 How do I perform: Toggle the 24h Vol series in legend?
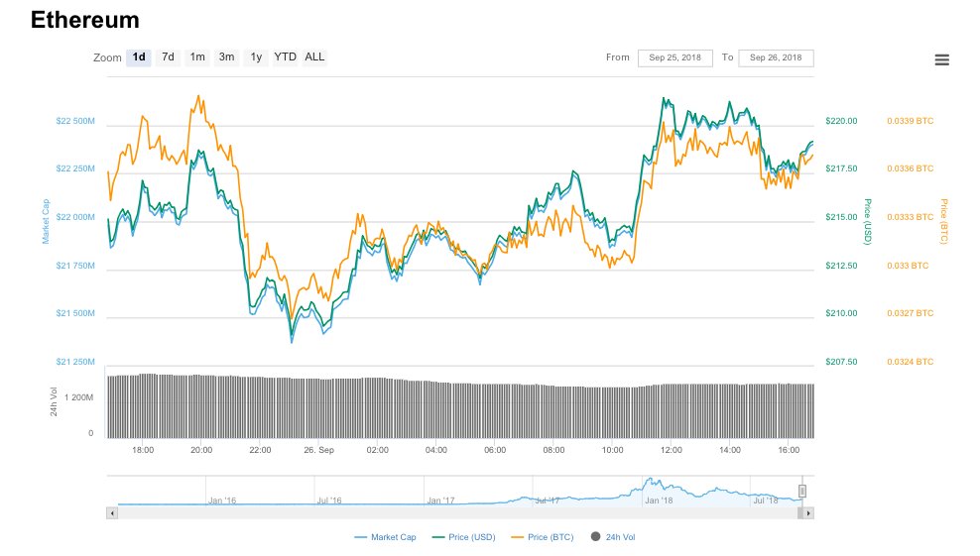pyautogui.click(x=613, y=537)
